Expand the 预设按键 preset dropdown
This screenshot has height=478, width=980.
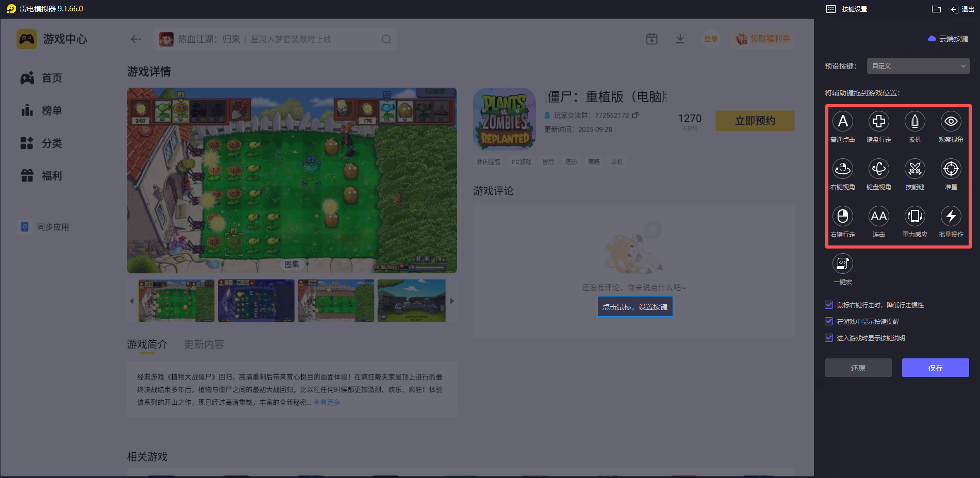919,66
